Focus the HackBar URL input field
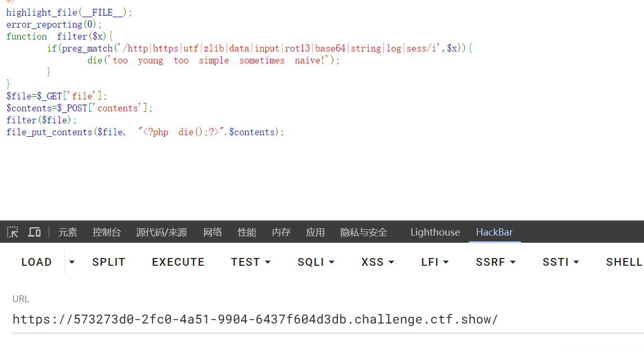Screen dimensions: 644x350 328,319
